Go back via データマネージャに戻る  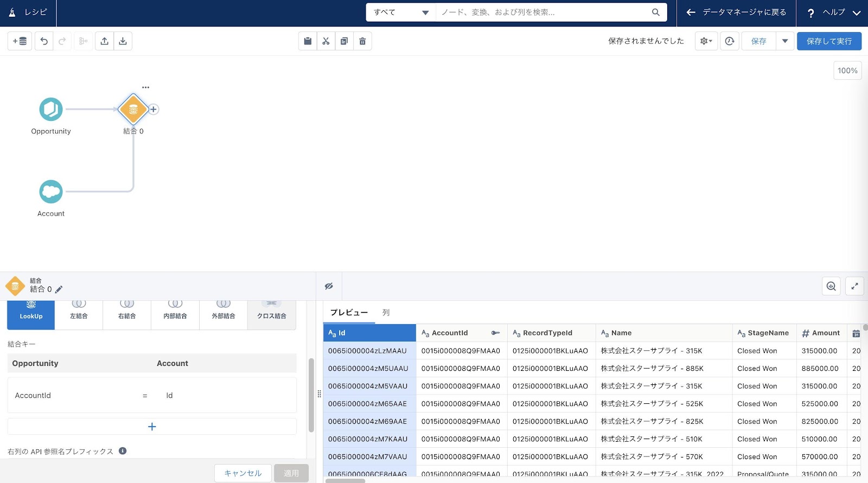pyautogui.click(x=737, y=12)
